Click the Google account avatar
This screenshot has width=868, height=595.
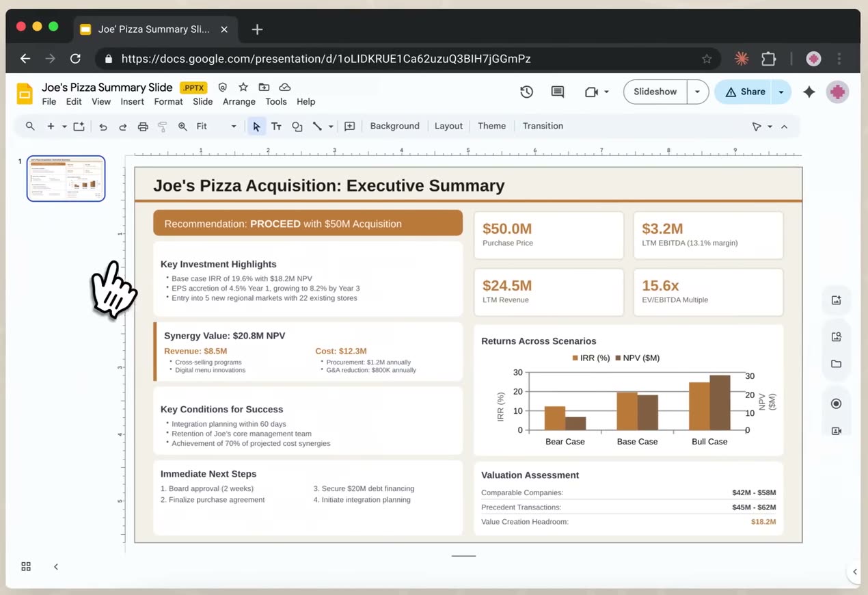(x=837, y=92)
